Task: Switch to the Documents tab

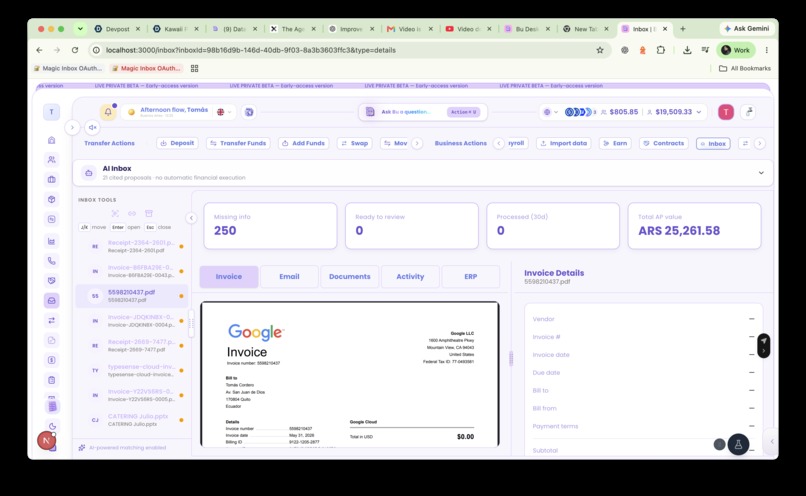Action: [350, 277]
